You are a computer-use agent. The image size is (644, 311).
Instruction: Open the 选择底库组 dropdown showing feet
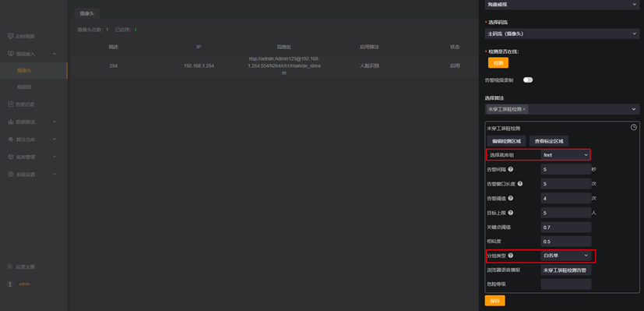(565, 155)
